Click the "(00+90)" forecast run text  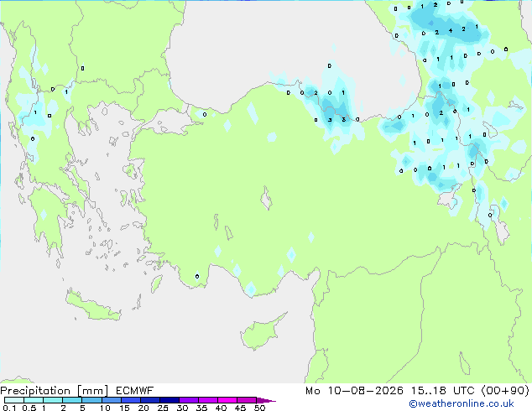[x=505, y=391]
